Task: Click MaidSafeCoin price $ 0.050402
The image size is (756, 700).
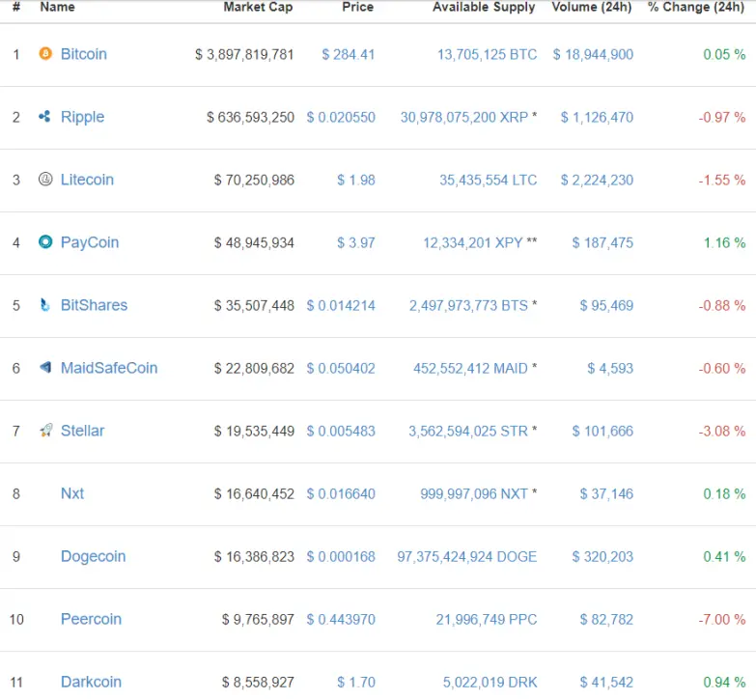Action: pyautogui.click(x=341, y=368)
